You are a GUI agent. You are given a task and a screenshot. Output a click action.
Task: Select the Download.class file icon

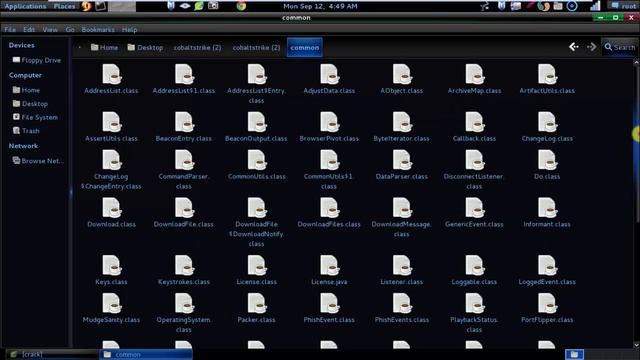(x=111, y=208)
